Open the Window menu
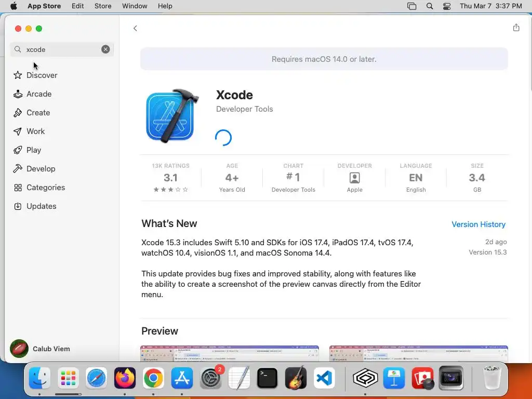Image resolution: width=532 pixels, height=399 pixels. 135,6
